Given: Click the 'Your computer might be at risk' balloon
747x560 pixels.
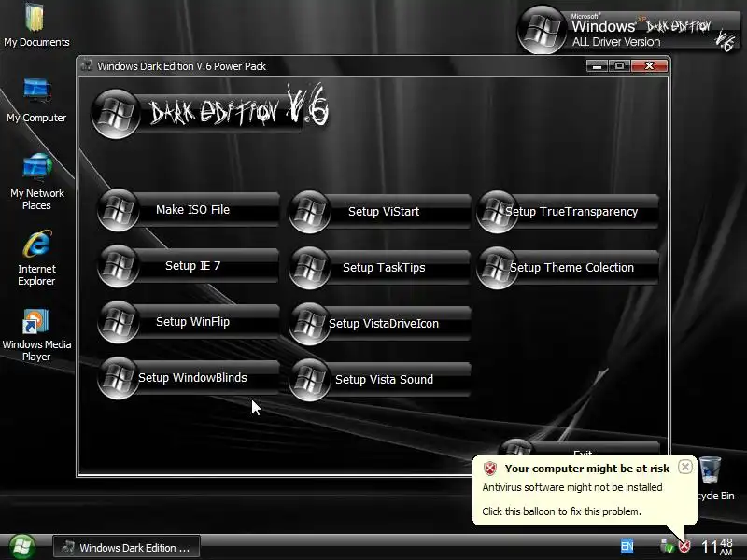Looking at the screenshot, I should coord(585,491).
